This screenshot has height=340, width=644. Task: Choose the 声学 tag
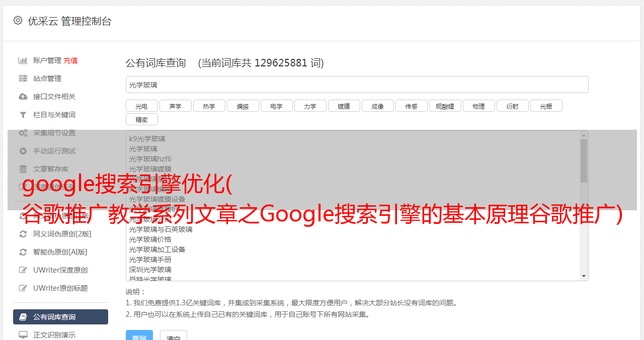point(176,106)
